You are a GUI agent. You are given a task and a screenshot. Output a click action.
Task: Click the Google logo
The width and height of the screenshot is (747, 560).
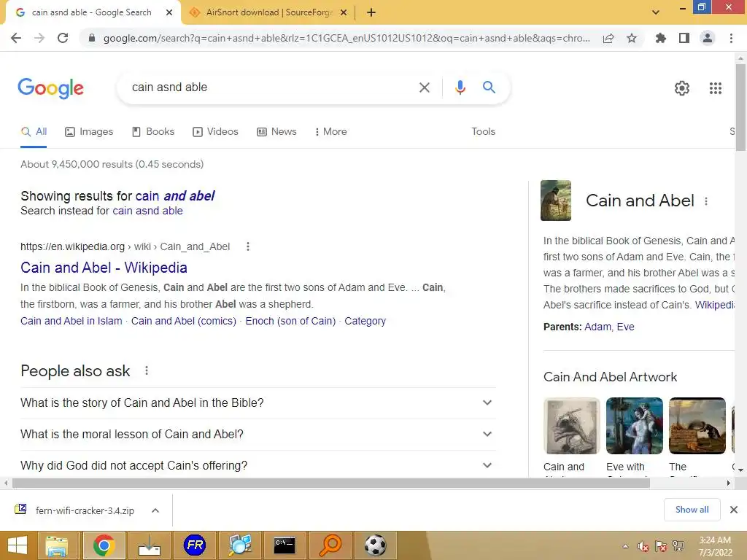(51, 88)
